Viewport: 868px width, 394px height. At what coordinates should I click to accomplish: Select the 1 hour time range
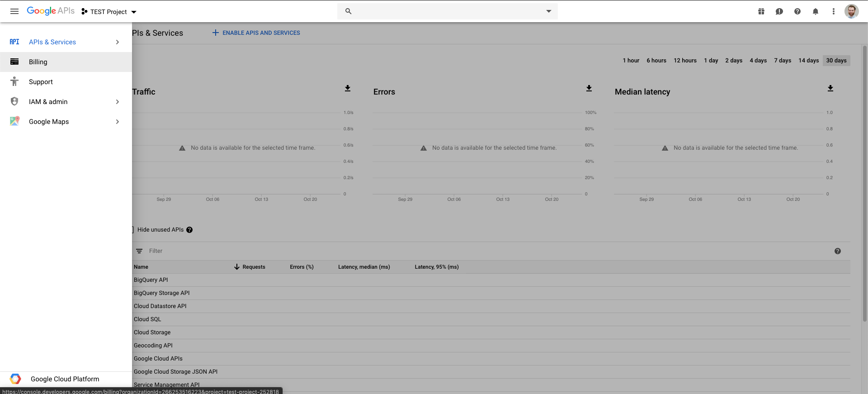coord(631,61)
